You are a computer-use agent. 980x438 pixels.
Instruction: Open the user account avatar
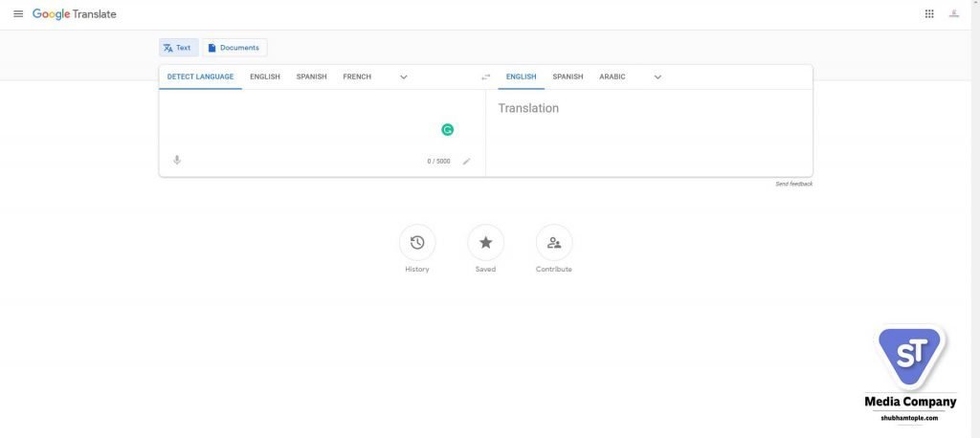pos(954,14)
